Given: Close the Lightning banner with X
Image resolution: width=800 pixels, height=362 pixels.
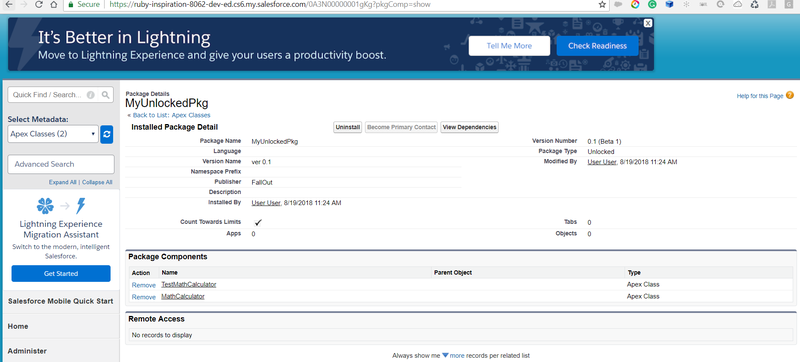Looking at the screenshot, I should click(x=647, y=23).
